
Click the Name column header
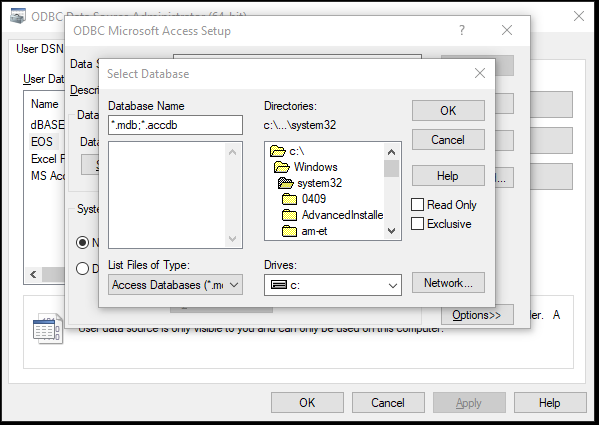click(45, 104)
